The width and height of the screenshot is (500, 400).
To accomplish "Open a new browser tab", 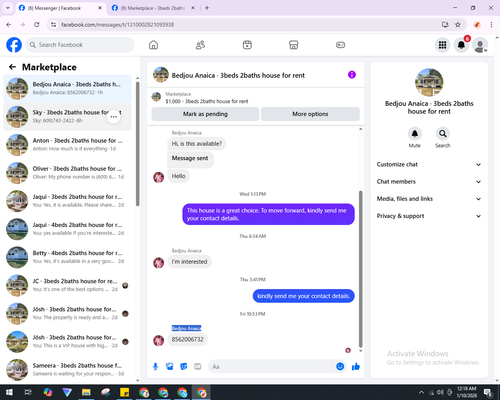I will (207, 8).
